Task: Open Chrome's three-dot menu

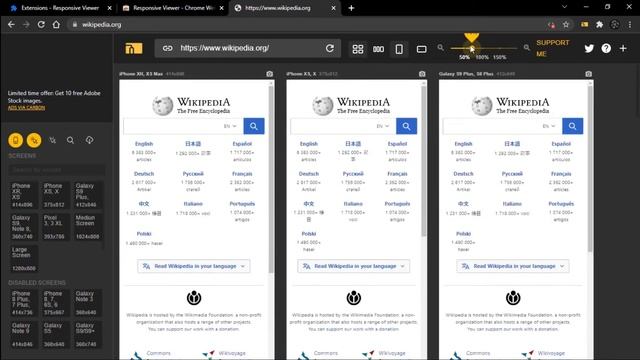Action: click(630, 24)
